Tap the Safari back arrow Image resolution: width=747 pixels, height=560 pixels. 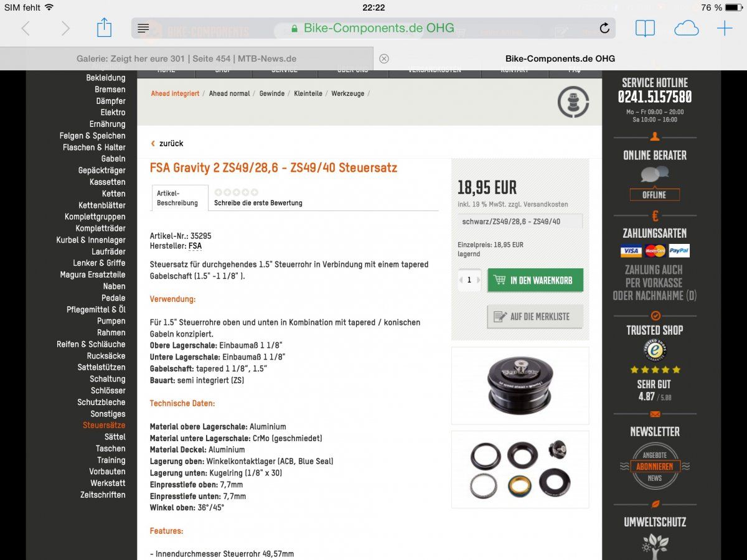[x=26, y=28]
